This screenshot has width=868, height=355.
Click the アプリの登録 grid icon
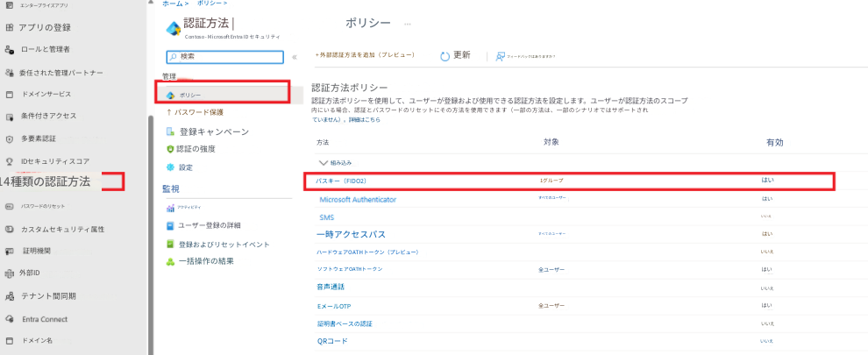(9, 27)
